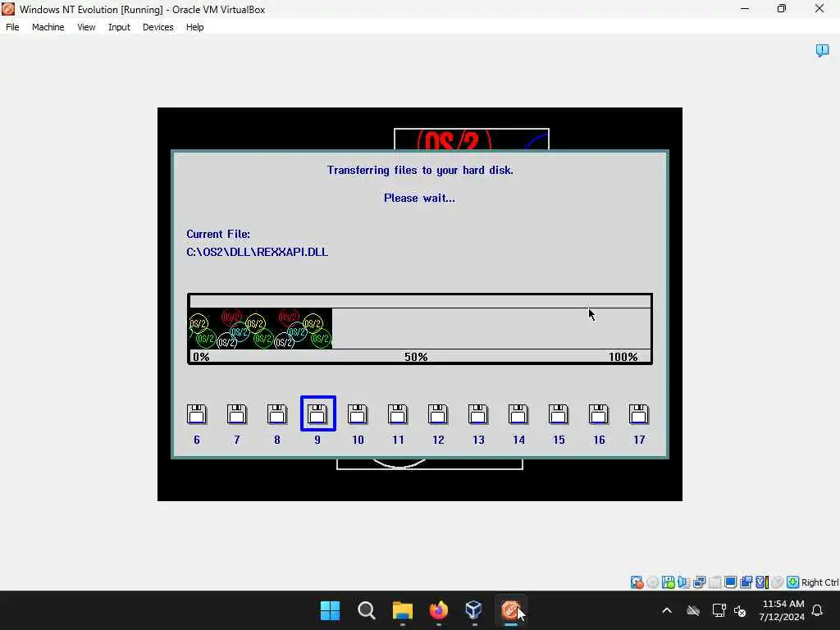Click the floppy drive status icon

click(668, 582)
